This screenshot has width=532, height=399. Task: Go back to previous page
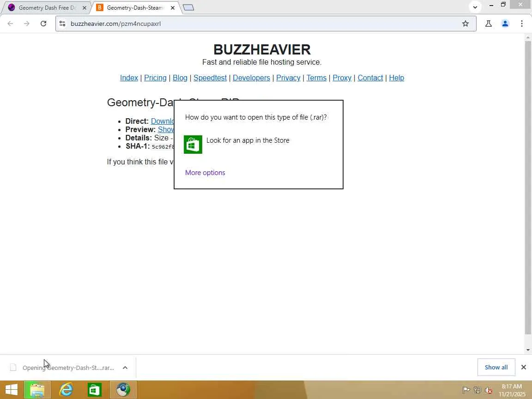(x=10, y=24)
